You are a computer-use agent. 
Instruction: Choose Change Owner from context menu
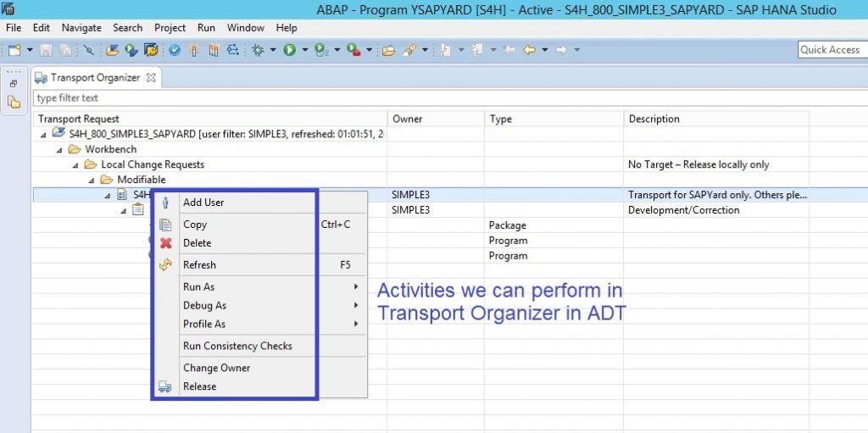coord(259,368)
